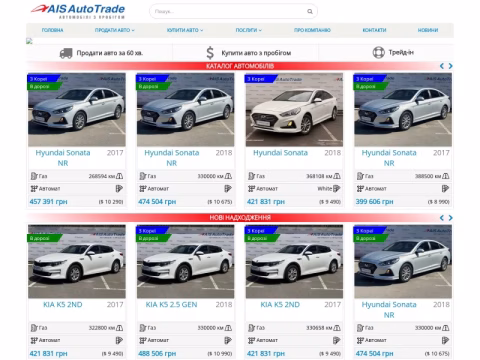This screenshot has width=480, height=360.
Task: Click the fuel pump icon on 457 391 грн card
Action: [34, 176]
